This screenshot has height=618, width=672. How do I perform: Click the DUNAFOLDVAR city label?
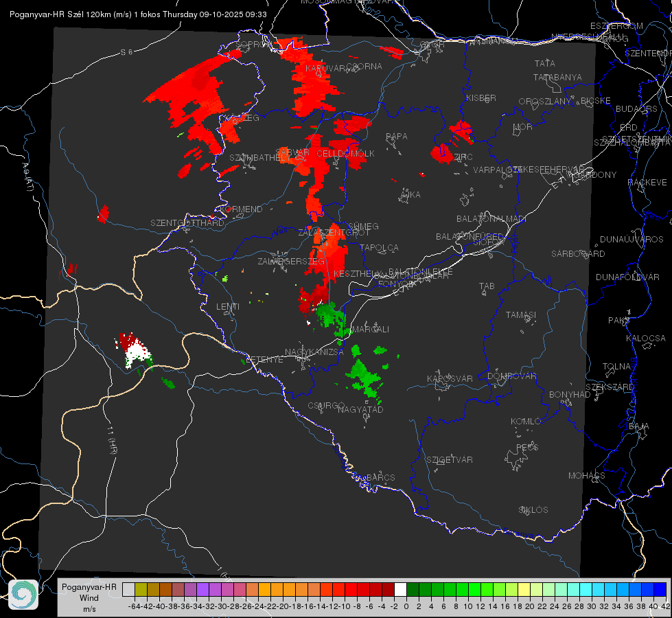(x=627, y=277)
